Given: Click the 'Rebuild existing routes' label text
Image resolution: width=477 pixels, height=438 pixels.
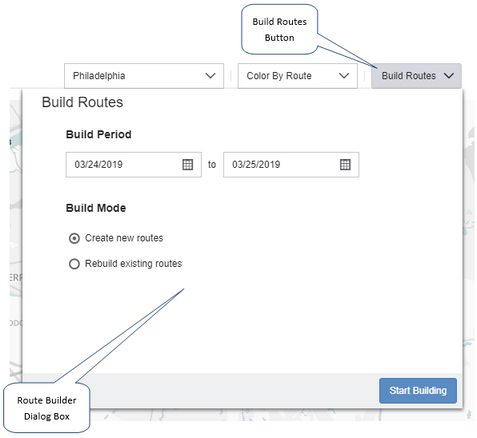Looking at the screenshot, I should pyautogui.click(x=133, y=264).
